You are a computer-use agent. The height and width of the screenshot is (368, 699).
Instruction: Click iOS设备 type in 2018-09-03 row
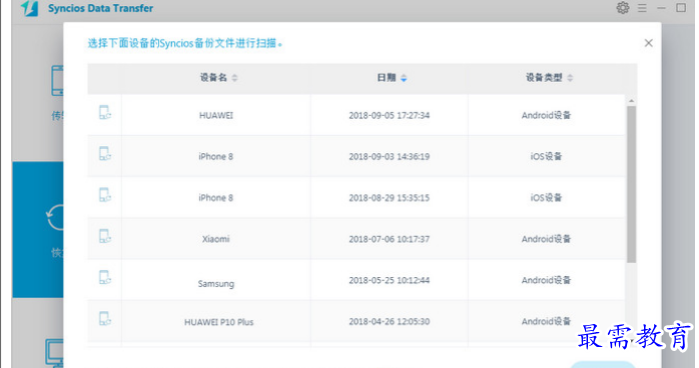click(546, 157)
